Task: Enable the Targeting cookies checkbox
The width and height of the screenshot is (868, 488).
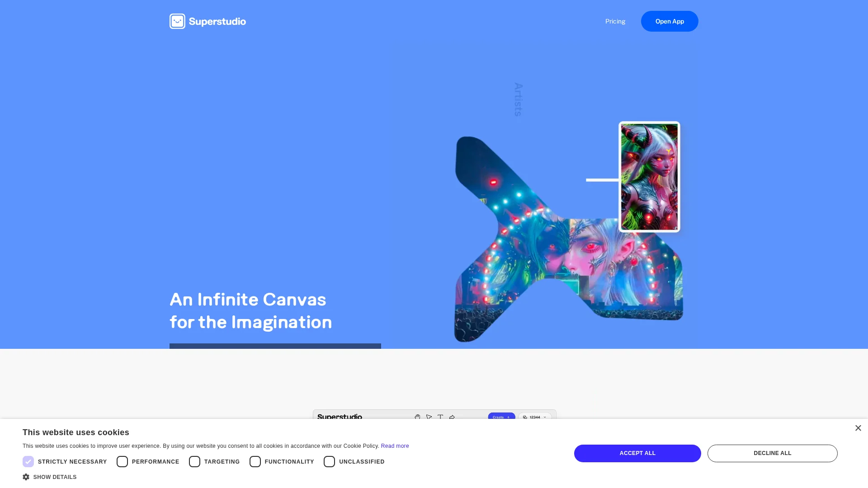Action: (194, 461)
